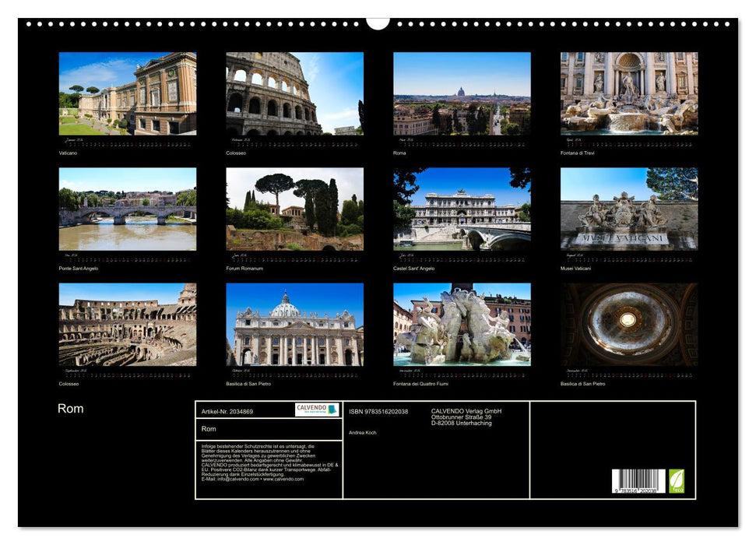Select the ISBN 9783516202038 text
Viewport: 756px width, 545px height.
point(378,412)
